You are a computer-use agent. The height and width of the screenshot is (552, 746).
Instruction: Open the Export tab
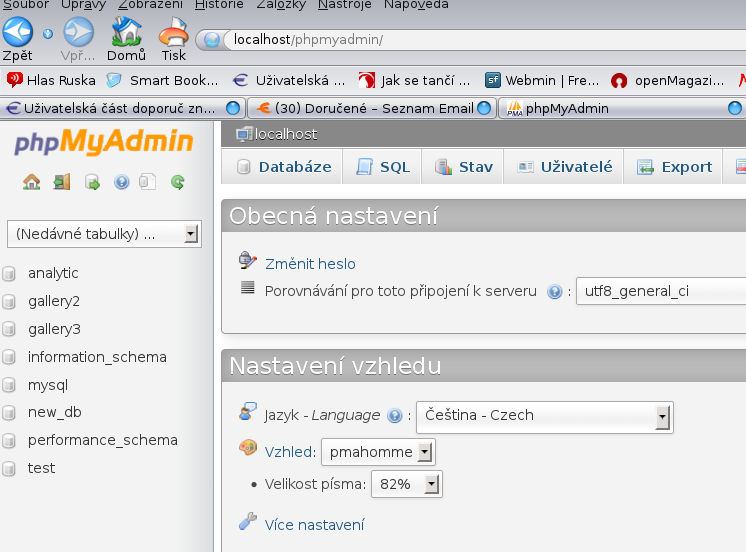pos(673,167)
